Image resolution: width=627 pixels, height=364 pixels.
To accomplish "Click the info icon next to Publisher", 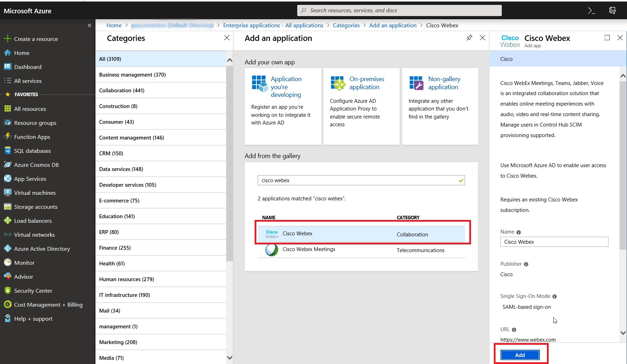I will pos(526,264).
